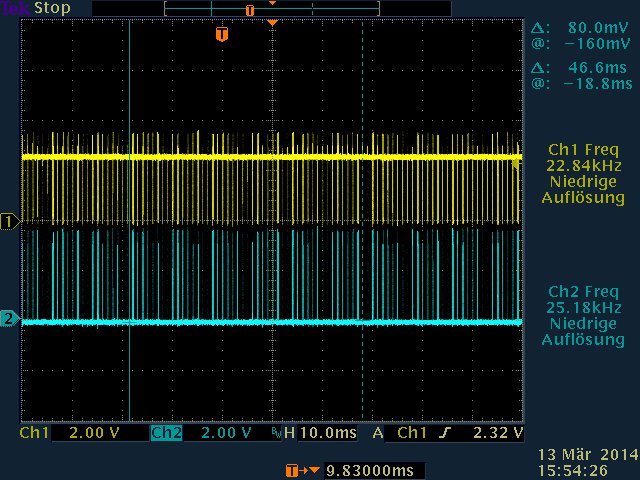Click the Ch2 2.00 V scale value
This screenshot has width=640, height=480.
226,433
